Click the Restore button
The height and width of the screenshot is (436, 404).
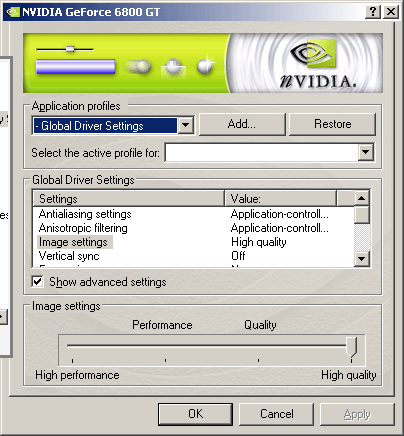pos(332,124)
